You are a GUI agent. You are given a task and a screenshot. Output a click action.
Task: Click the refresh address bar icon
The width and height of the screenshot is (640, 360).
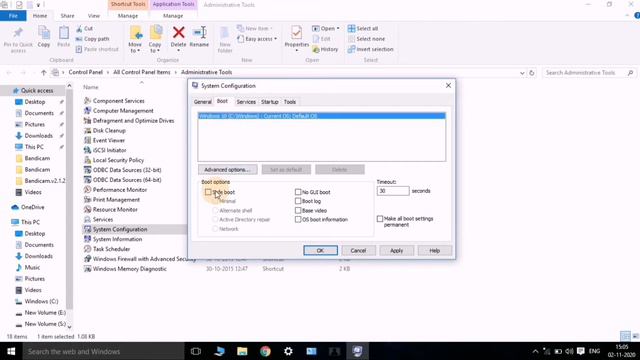(531, 73)
